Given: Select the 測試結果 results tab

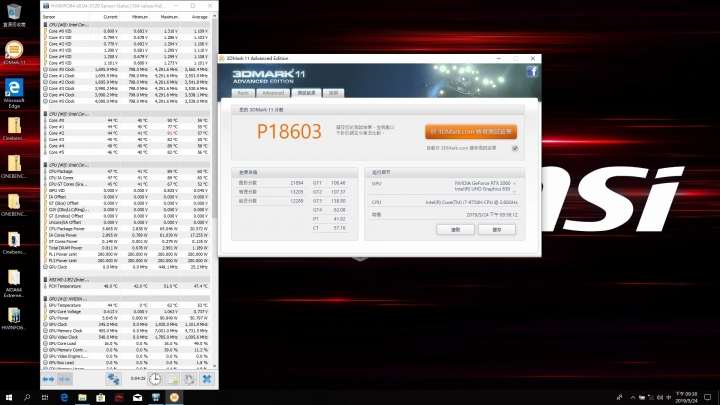Looking at the screenshot, I should pyautogui.click(x=306, y=93).
